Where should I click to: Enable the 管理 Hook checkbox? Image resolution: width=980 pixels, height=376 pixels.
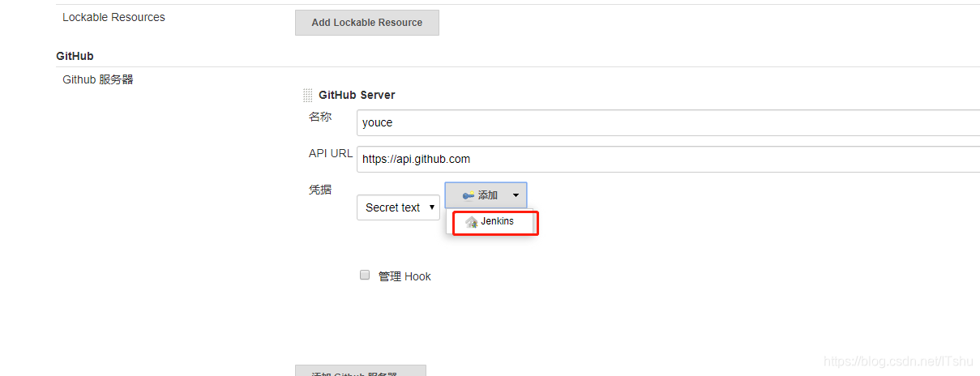[x=365, y=275]
